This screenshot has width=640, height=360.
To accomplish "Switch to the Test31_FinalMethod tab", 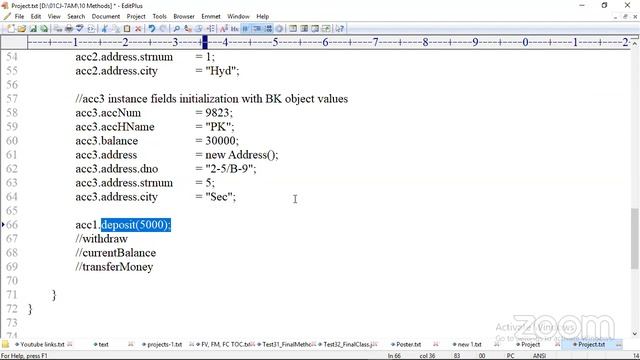I will (287, 344).
